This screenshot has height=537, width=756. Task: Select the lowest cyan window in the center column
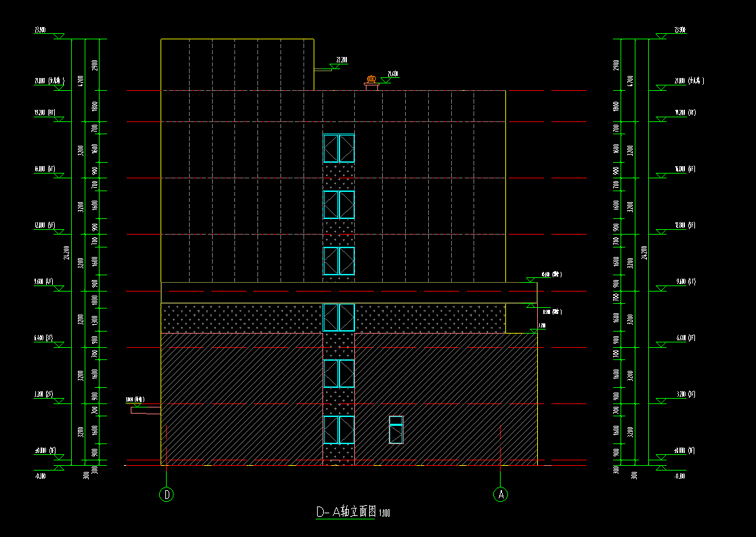click(339, 430)
